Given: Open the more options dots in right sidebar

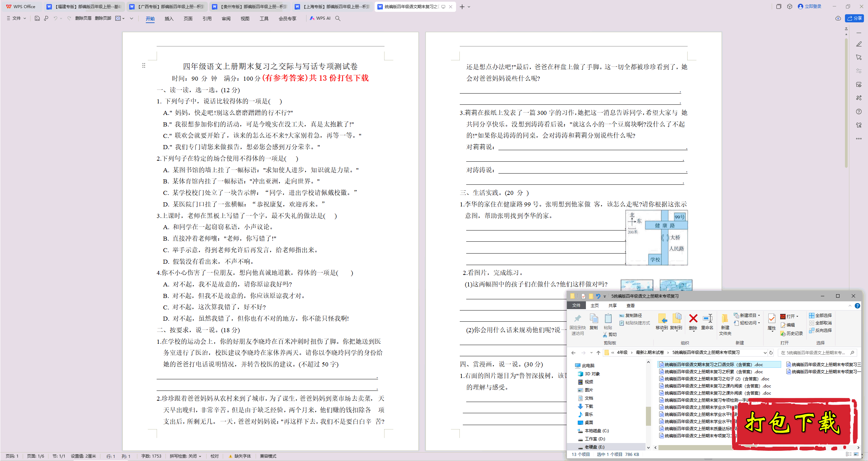Looking at the screenshot, I should (x=859, y=139).
